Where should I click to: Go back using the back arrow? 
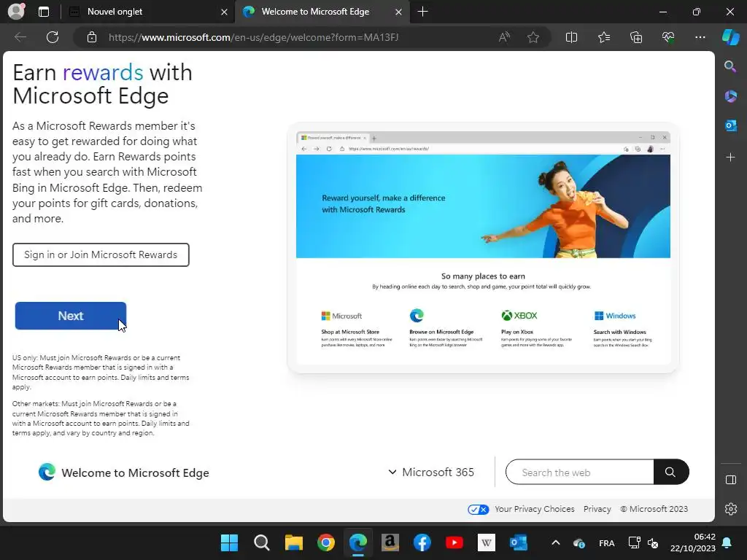point(20,37)
